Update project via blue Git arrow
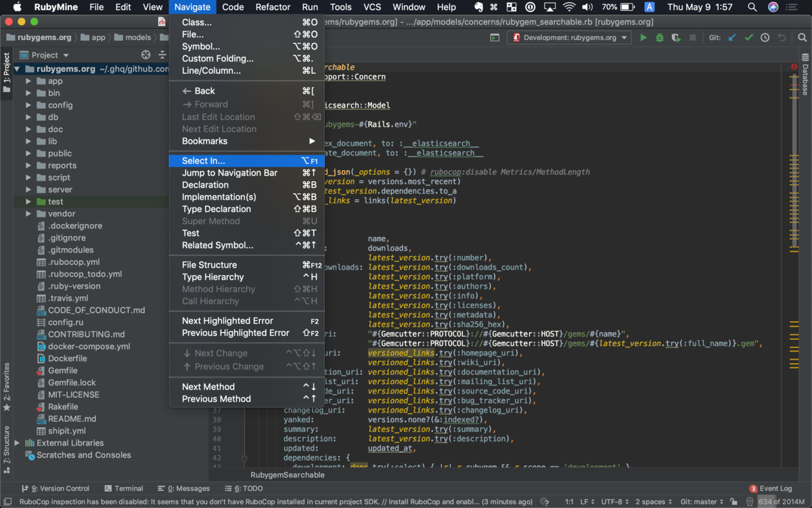 click(x=732, y=38)
